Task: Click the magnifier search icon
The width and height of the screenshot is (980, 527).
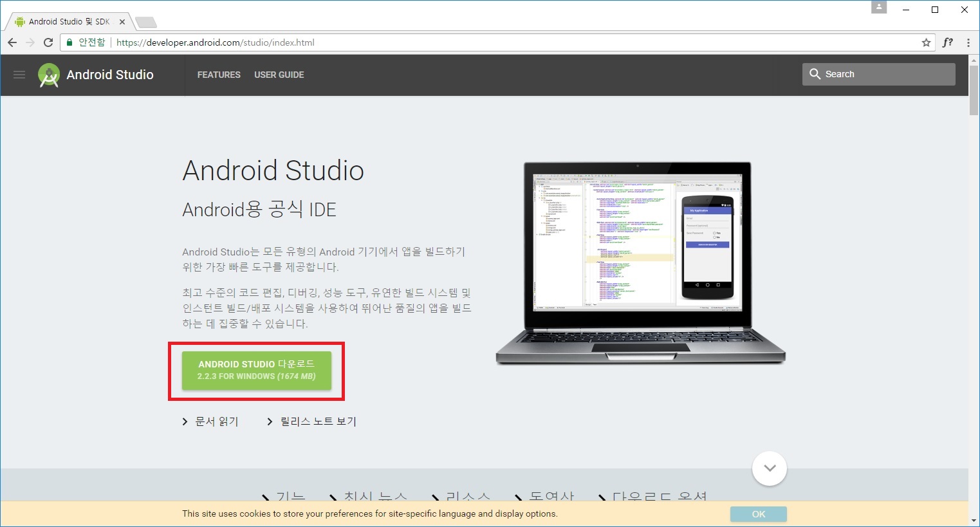Action: (x=815, y=74)
